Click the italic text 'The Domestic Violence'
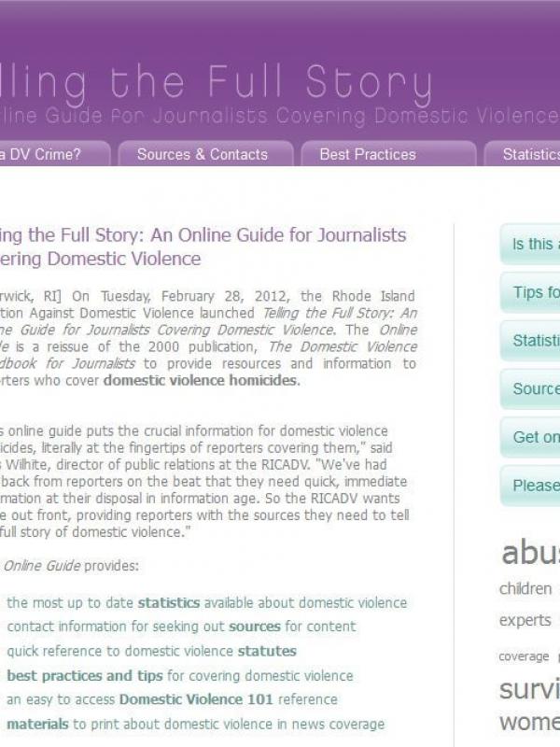 (343, 346)
